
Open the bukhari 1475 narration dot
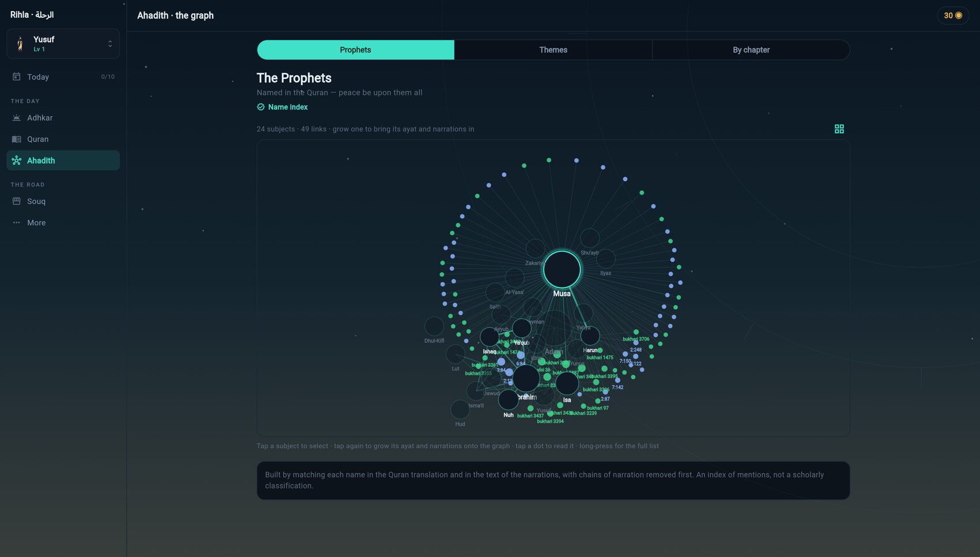[600, 350]
